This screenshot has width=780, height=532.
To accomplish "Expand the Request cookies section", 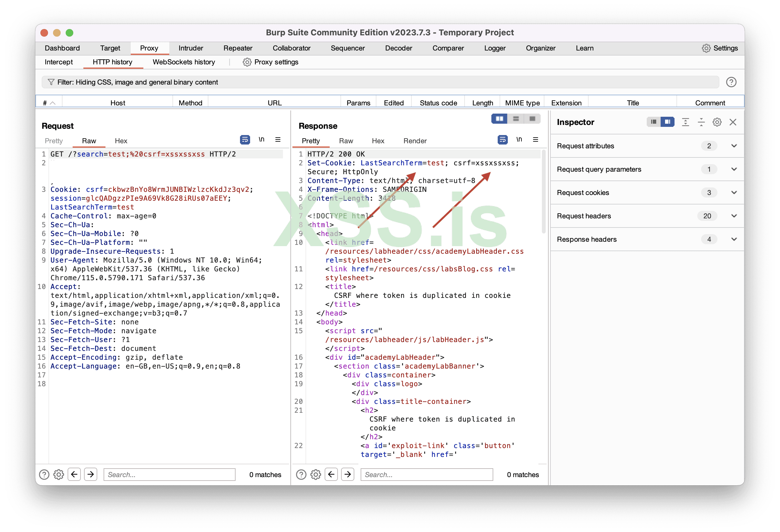I will (x=734, y=192).
